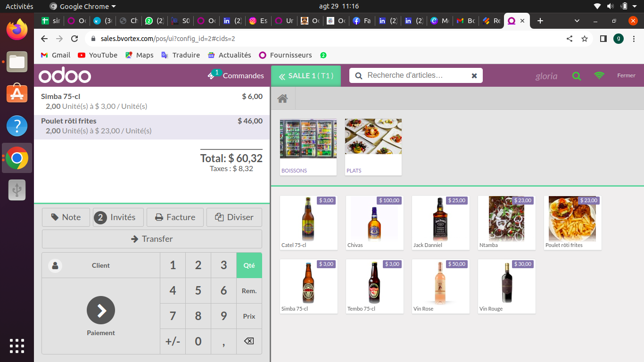The width and height of the screenshot is (644, 362).
Task: Open the Commandes orders list
Action: click(x=236, y=75)
